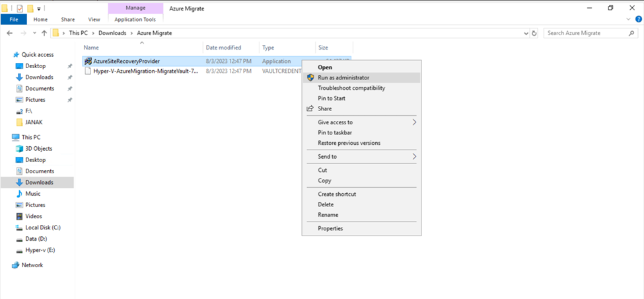The height and width of the screenshot is (299, 644).
Task: Select Troubleshoot compatibility option
Action: [x=361, y=88]
